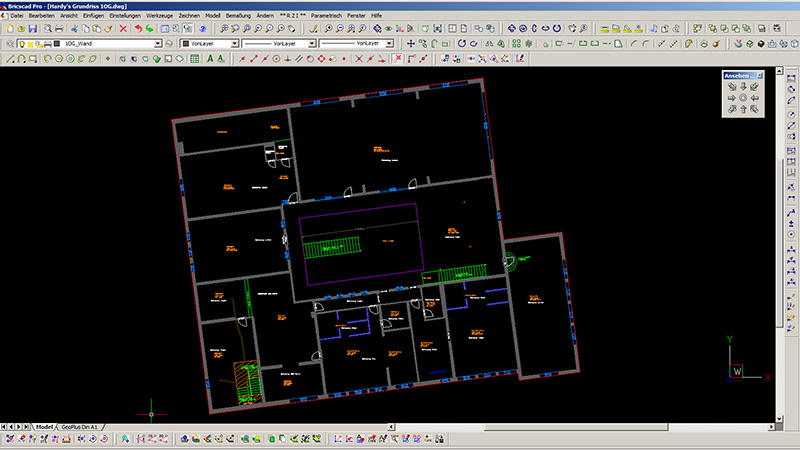Image resolution: width=800 pixels, height=450 pixels.
Task: Click the horizontal scrollbar thumb
Action: [576, 427]
